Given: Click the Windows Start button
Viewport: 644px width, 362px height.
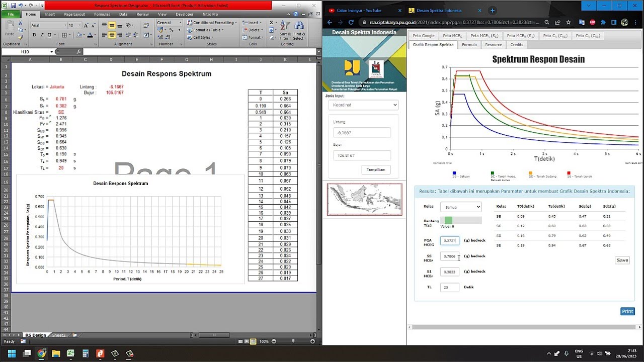Looking at the screenshot, I should pyautogui.click(x=12, y=353).
